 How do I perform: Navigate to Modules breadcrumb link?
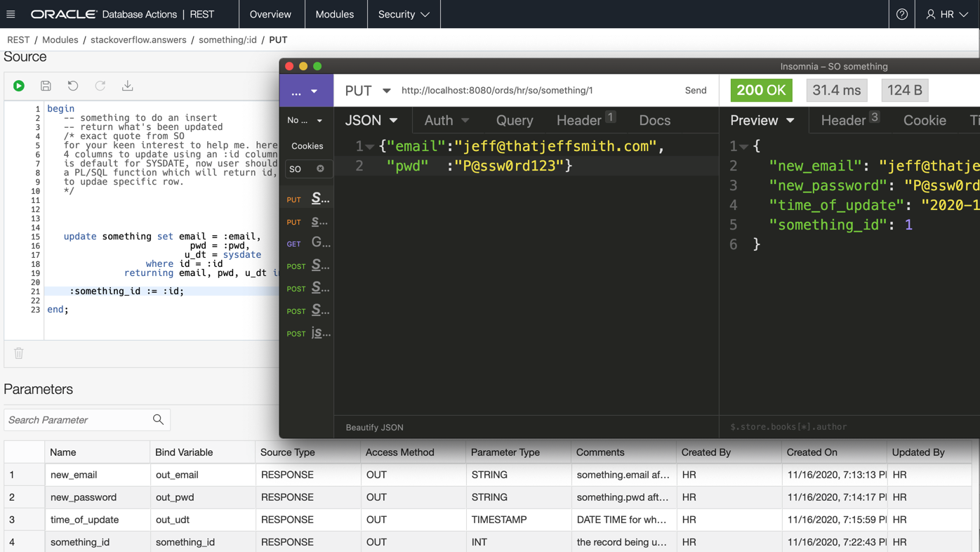coord(60,40)
